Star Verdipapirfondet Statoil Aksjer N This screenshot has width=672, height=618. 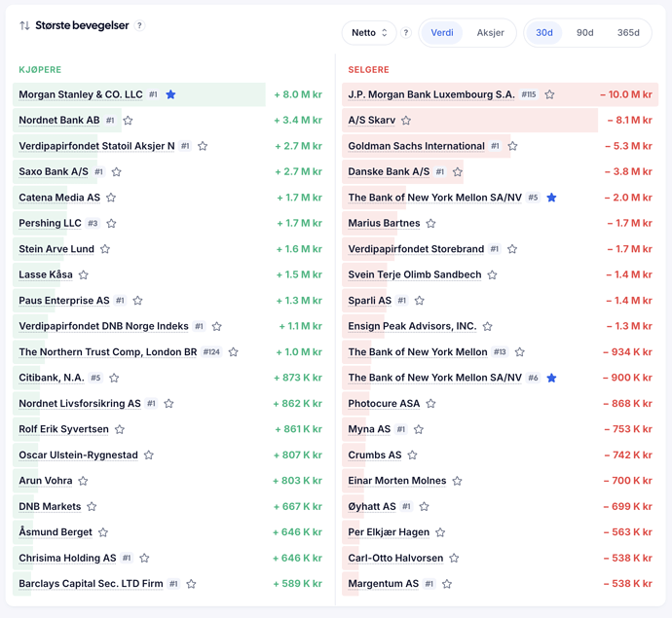click(x=203, y=146)
